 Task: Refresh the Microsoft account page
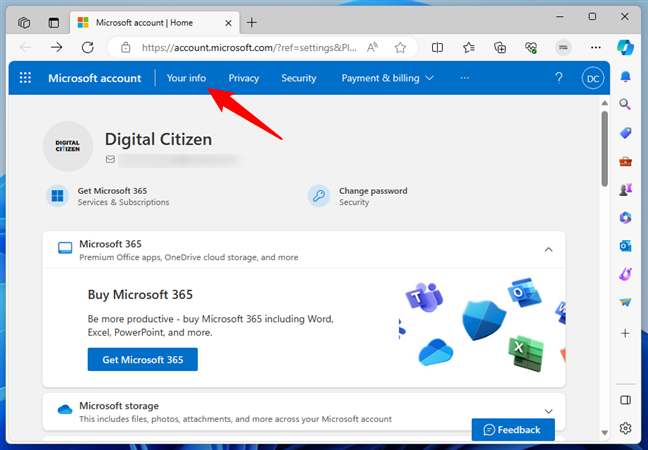pyautogui.click(x=88, y=48)
